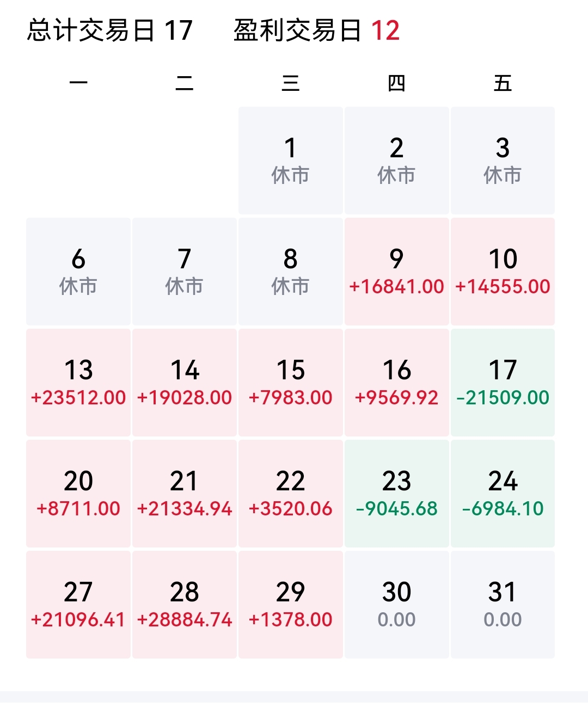Select day 17 with -21509.00 loss
588x726 pixels.
point(503,383)
